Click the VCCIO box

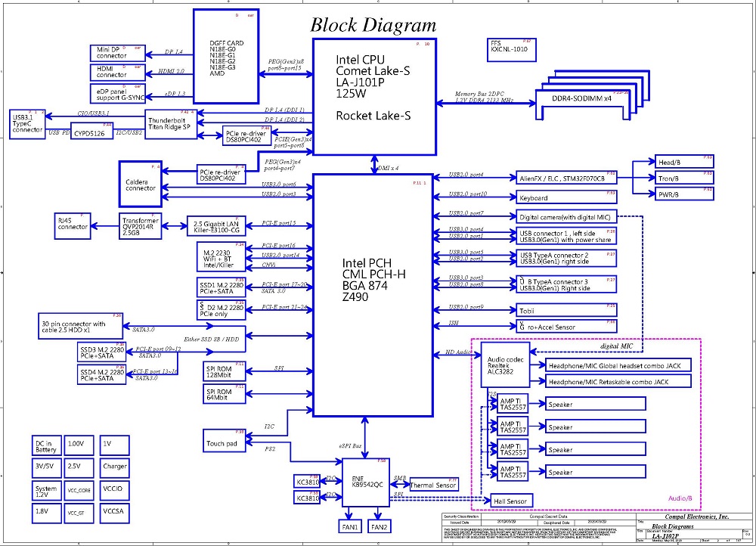[115, 491]
